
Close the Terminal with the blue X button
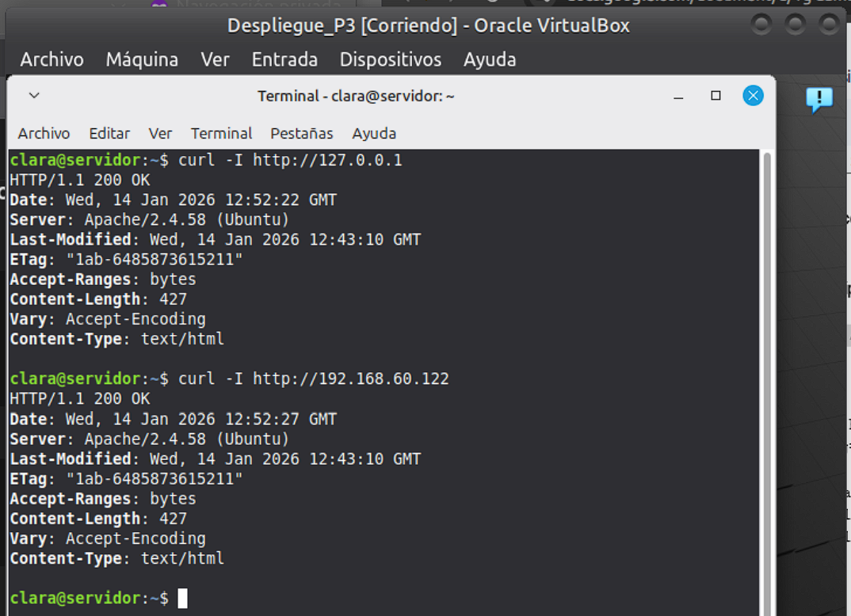753,96
